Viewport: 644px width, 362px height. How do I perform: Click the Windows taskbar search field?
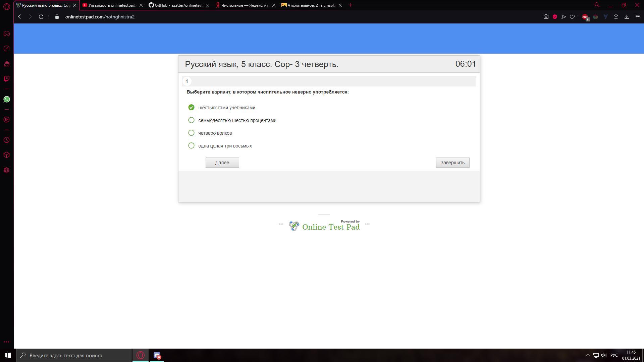tap(74, 355)
